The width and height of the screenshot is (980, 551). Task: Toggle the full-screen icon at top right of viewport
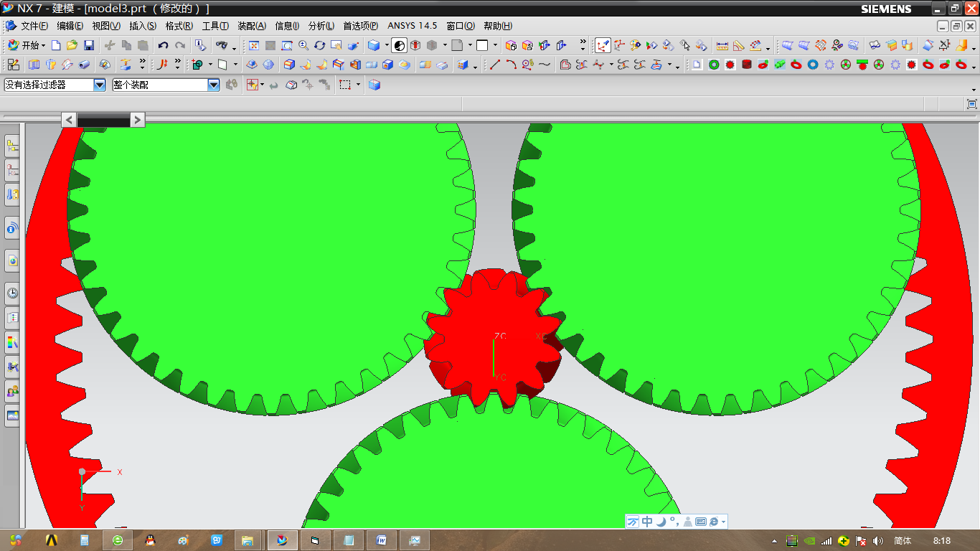coord(972,104)
